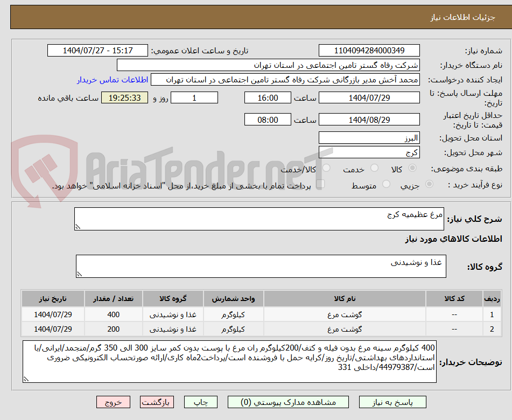This screenshot has height=420, width=512.
Task: Click کیلوگرم unit in row 1
Action: 233,314
